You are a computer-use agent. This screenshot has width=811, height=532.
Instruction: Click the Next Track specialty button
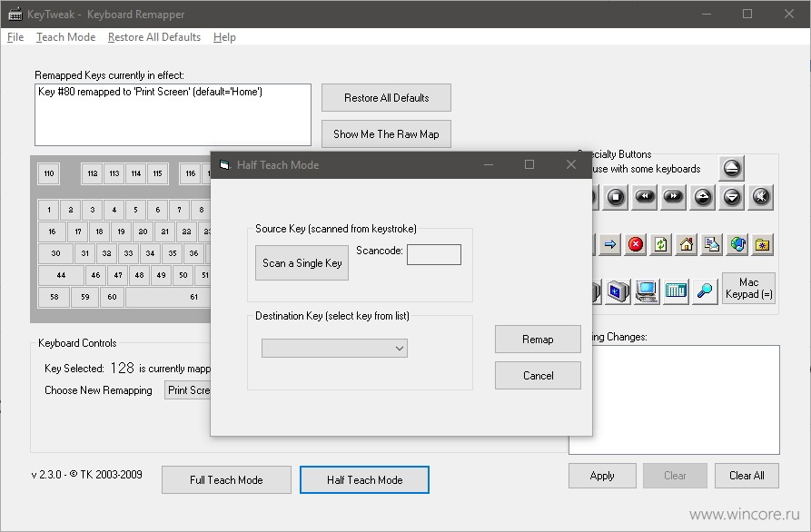(674, 197)
